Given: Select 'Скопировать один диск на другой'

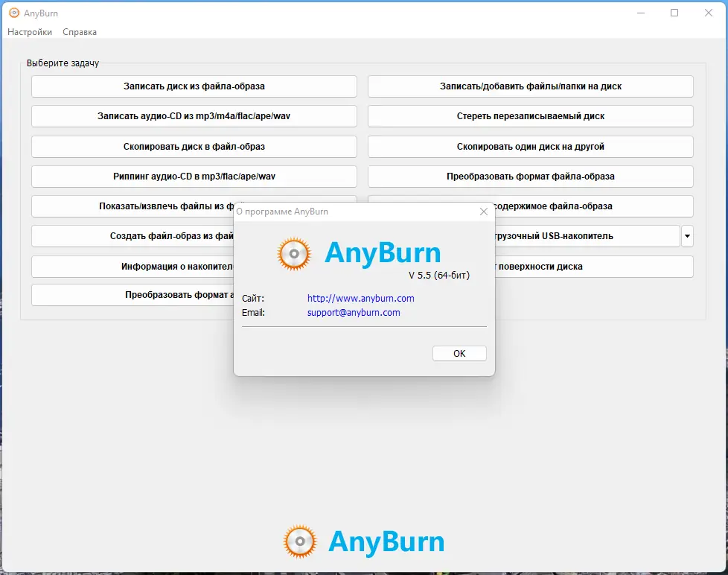Looking at the screenshot, I should click(530, 146).
